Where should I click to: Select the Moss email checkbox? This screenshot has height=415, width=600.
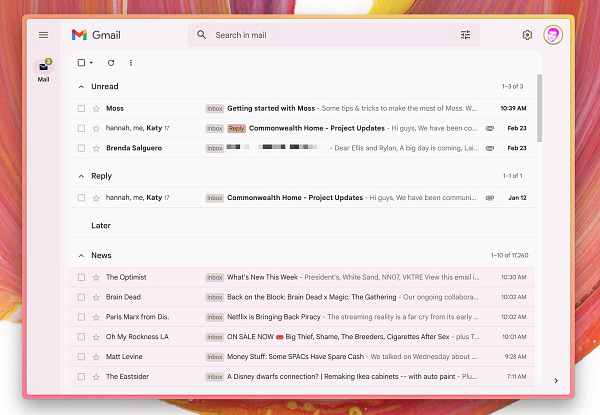(81, 109)
